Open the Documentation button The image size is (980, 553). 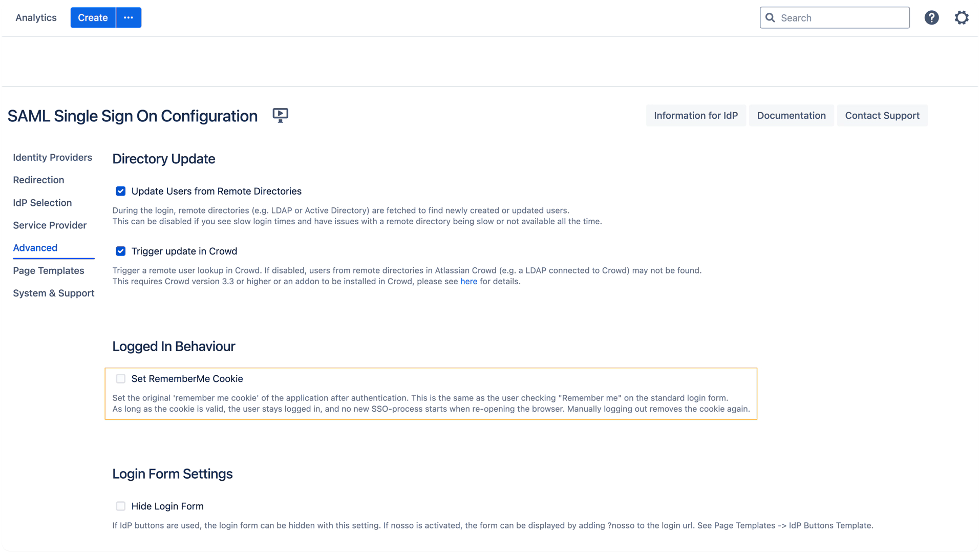[791, 115]
